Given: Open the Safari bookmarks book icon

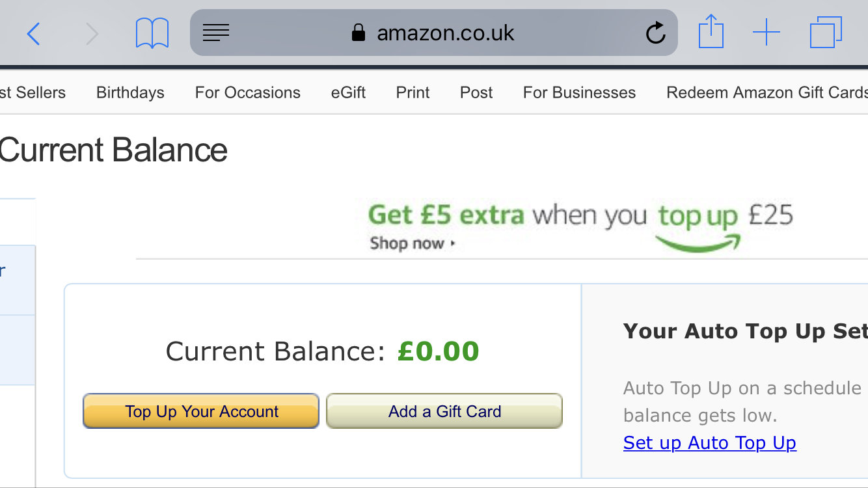Looking at the screenshot, I should coord(152,33).
